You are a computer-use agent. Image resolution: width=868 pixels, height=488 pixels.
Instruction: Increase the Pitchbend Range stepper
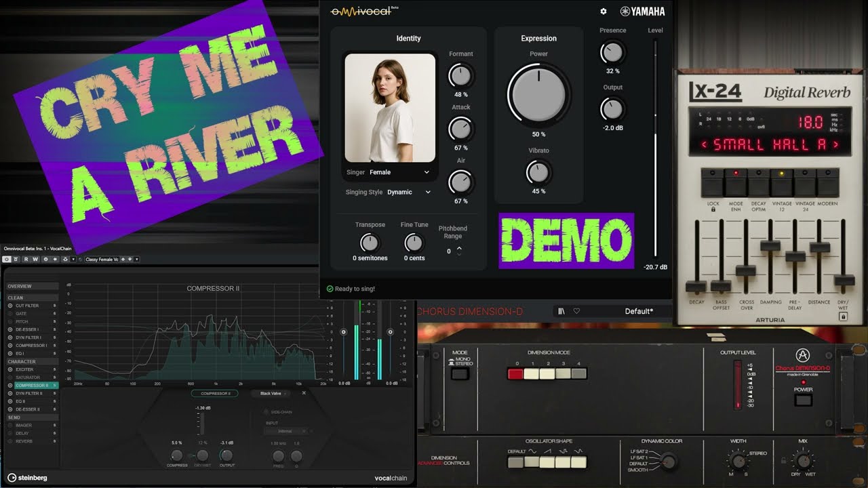tap(459, 248)
